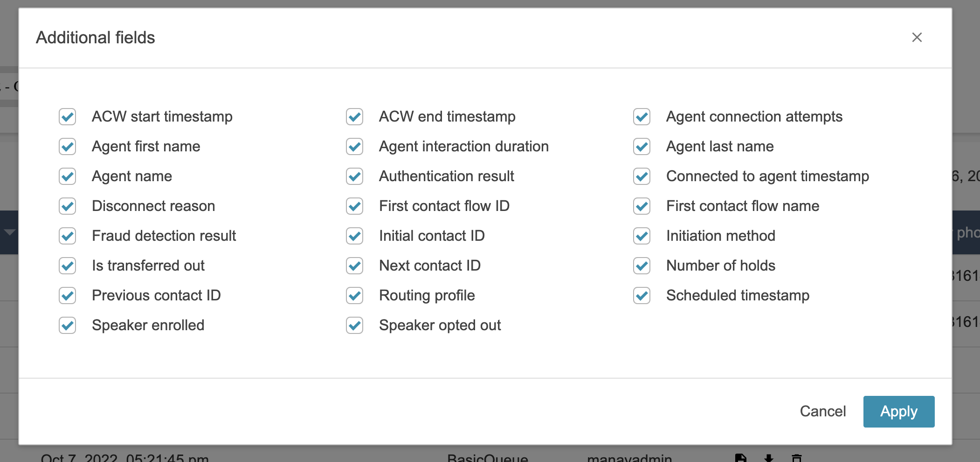This screenshot has height=462, width=980.
Task: Deselect Agent interaction duration
Action: (355, 146)
